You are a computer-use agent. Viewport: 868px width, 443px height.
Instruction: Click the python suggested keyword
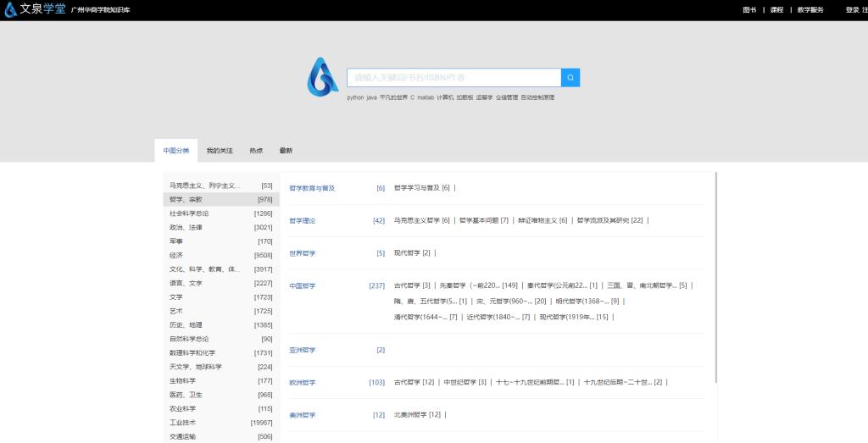tap(355, 97)
